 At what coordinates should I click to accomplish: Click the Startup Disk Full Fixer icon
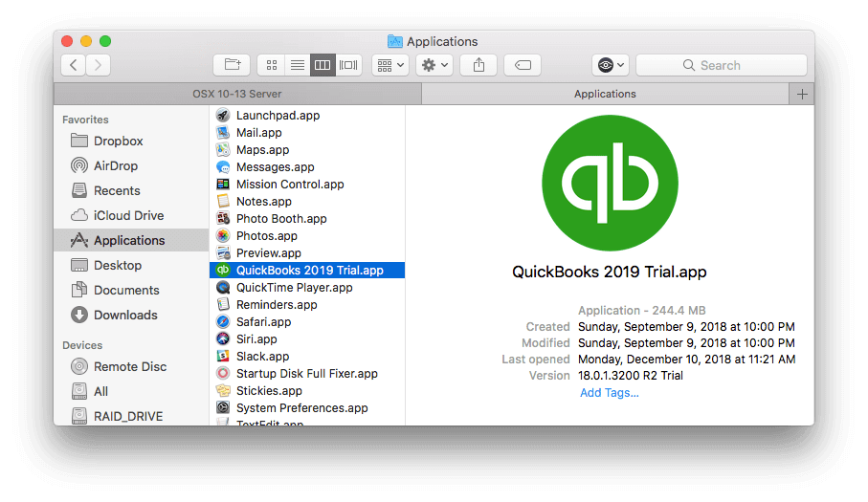223,373
